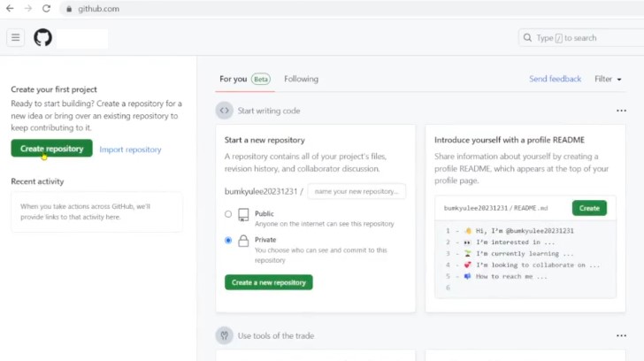Click the 'Recent activity' heading
The image size is (644, 361).
coord(37,181)
